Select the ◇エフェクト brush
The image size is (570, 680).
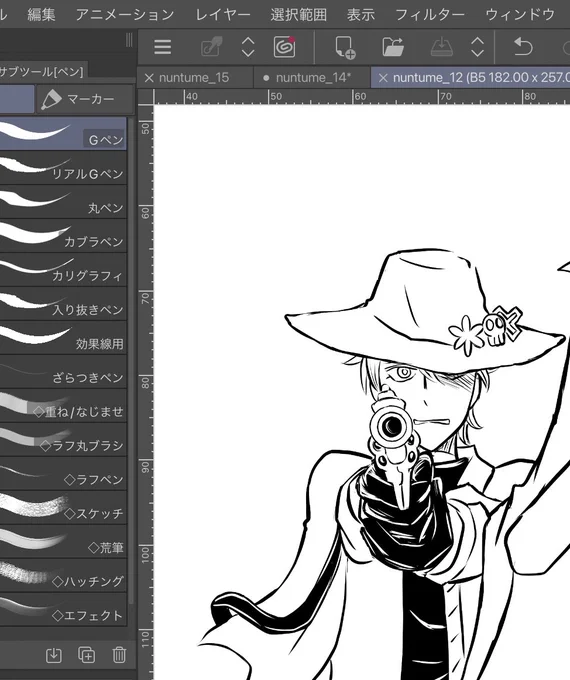tap(63, 610)
